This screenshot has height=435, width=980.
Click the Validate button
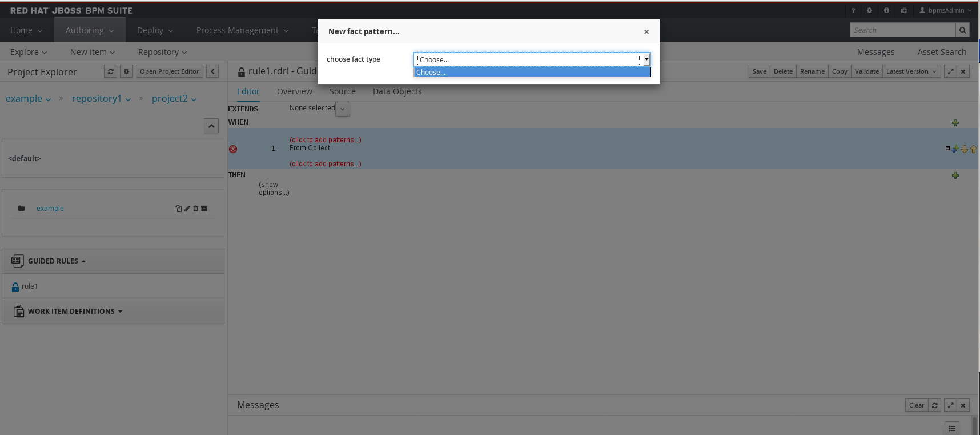click(x=866, y=71)
